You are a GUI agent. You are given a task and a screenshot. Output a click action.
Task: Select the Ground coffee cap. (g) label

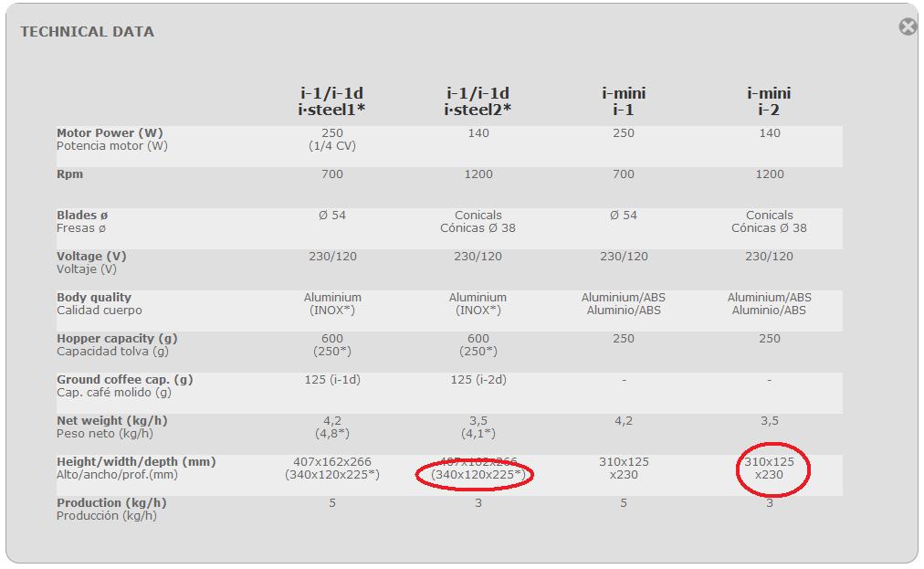click(125, 380)
